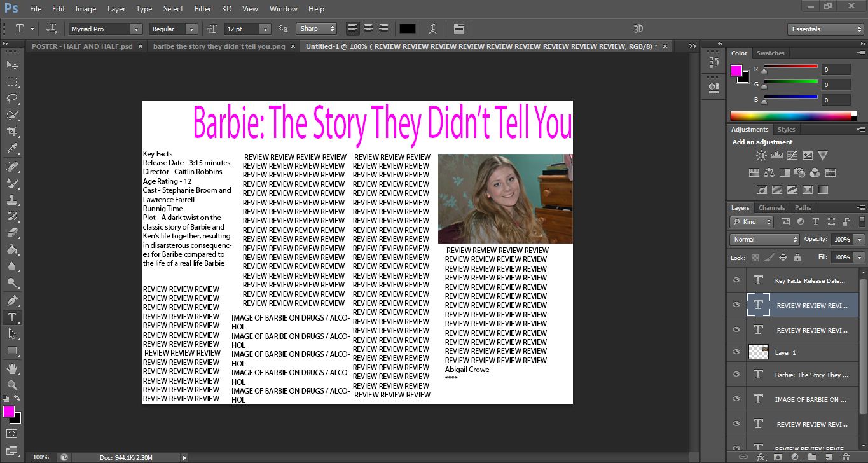Open the Essentials workspace dropdown

pos(825,29)
